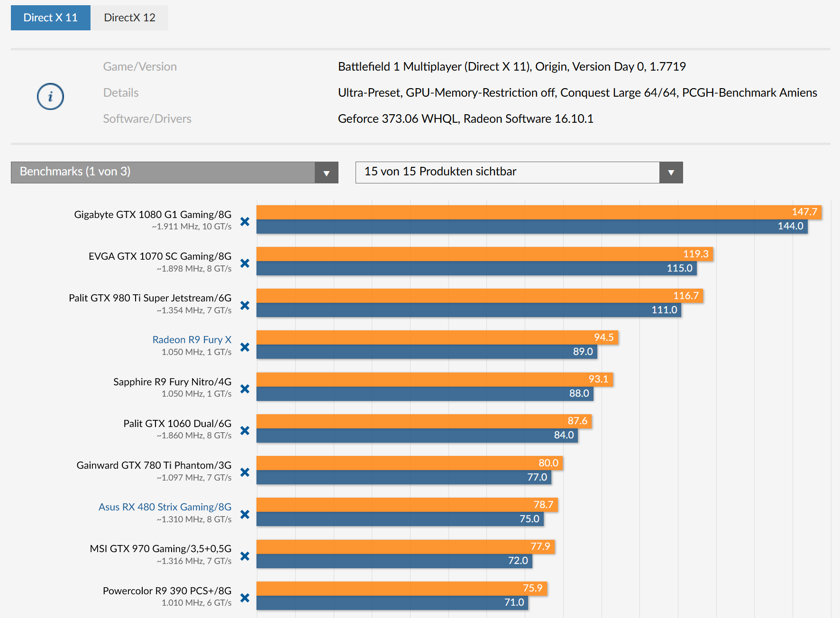840x618 pixels.
Task: Hide Asus RX 480 Strix using X
Action: pyautogui.click(x=245, y=514)
